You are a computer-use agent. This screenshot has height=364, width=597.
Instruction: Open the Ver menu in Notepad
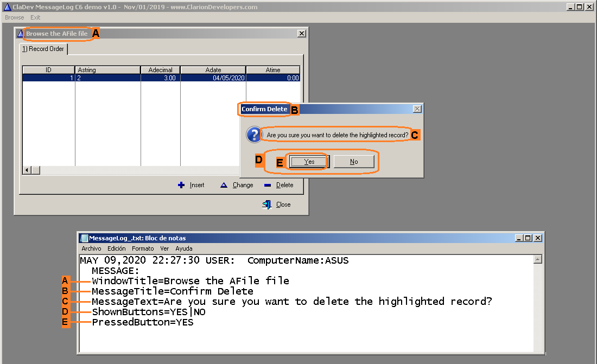164,248
